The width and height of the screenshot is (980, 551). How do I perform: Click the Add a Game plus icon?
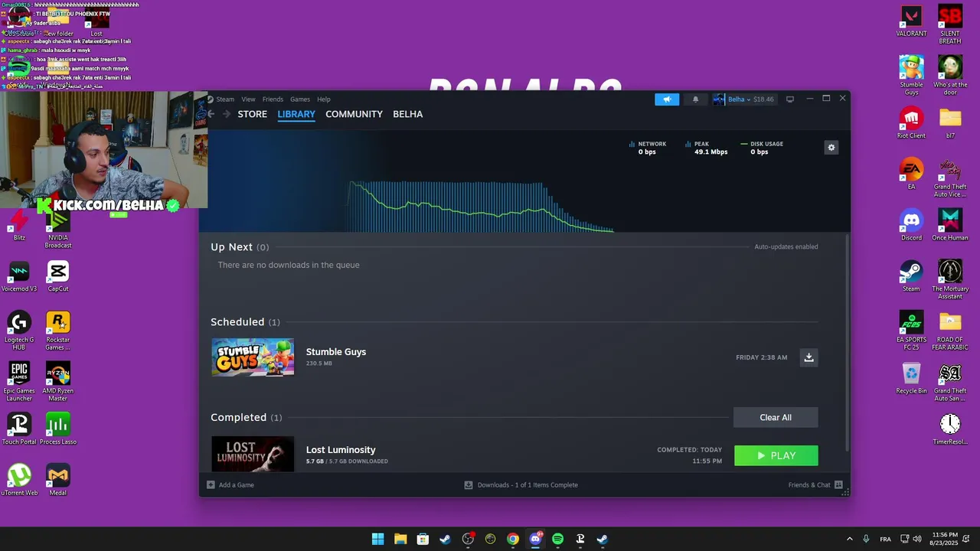[211, 484]
